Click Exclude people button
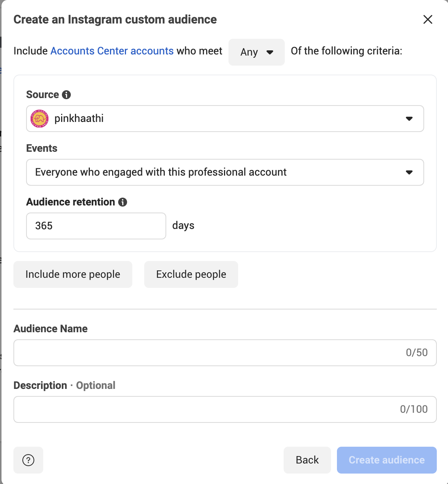The width and height of the screenshot is (448, 484). coord(191,274)
